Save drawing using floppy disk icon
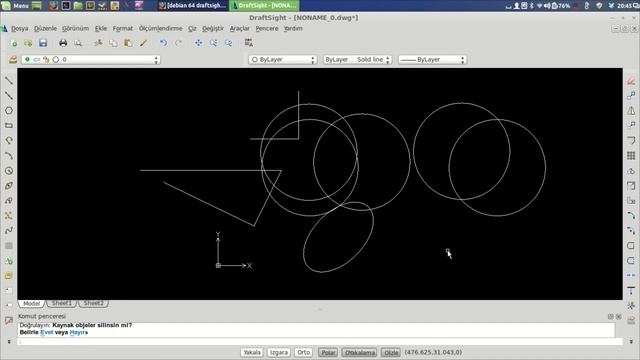The image size is (640, 360). click(x=43, y=43)
